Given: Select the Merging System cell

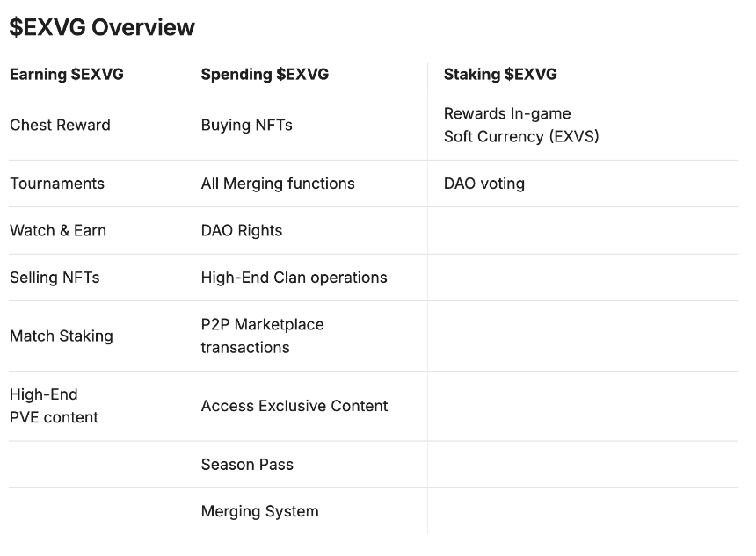Looking at the screenshot, I should (x=260, y=511).
